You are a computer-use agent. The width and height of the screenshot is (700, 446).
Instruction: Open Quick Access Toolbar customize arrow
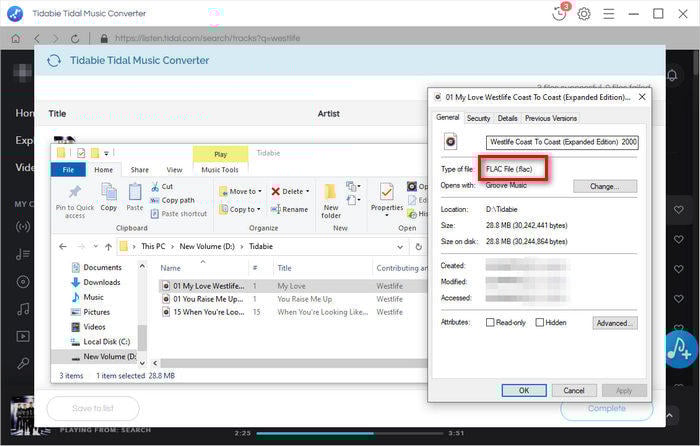[x=106, y=153]
